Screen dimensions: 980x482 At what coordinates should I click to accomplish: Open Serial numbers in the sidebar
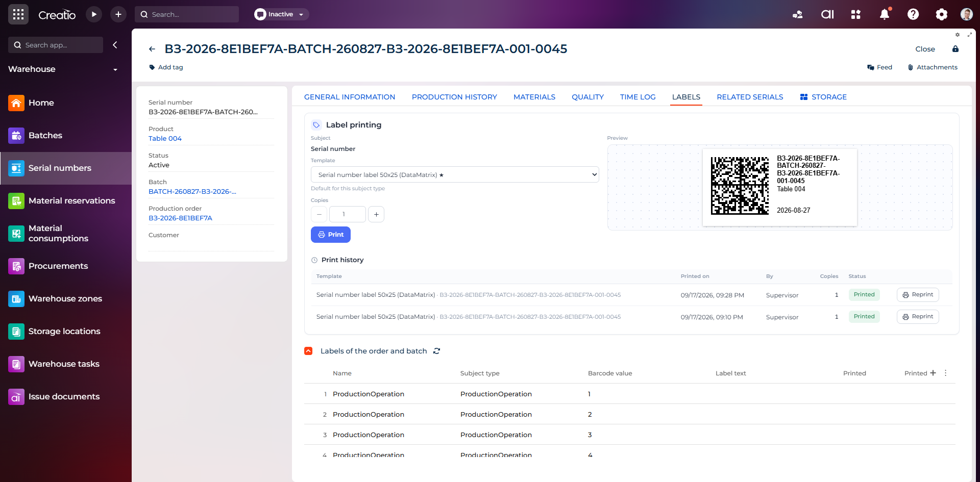pyautogui.click(x=66, y=168)
